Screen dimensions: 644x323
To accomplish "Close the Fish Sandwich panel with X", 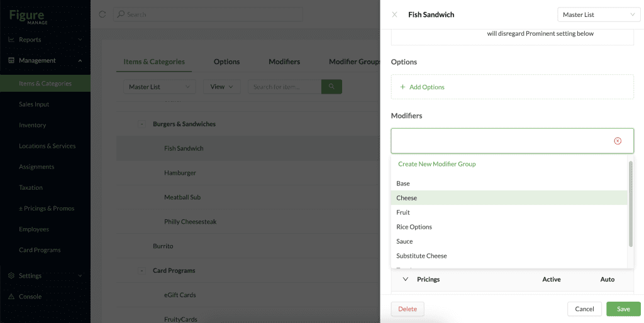I will (394, 14).
